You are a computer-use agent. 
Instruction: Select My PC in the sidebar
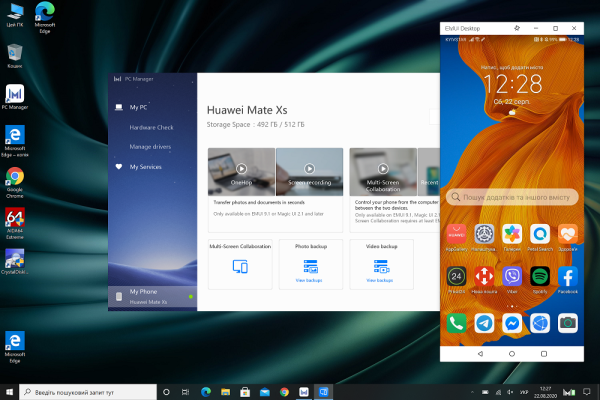click(138, 107)
